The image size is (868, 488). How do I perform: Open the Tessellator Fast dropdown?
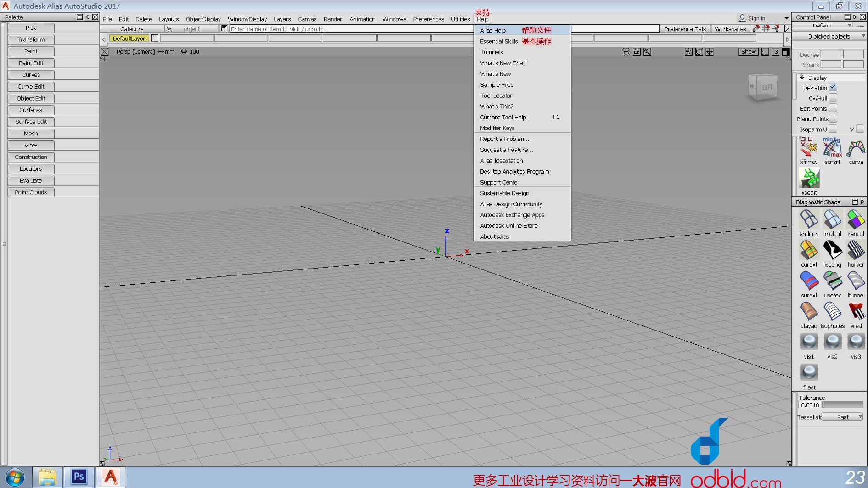843,417
